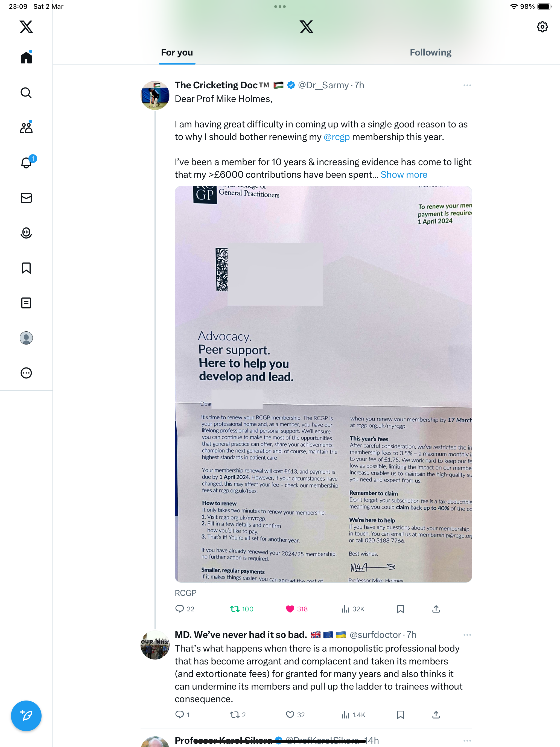Screen dimensions: 560x747
Task: Open Spaces microphone icon in sidebar
Action: tap(26, 233)
